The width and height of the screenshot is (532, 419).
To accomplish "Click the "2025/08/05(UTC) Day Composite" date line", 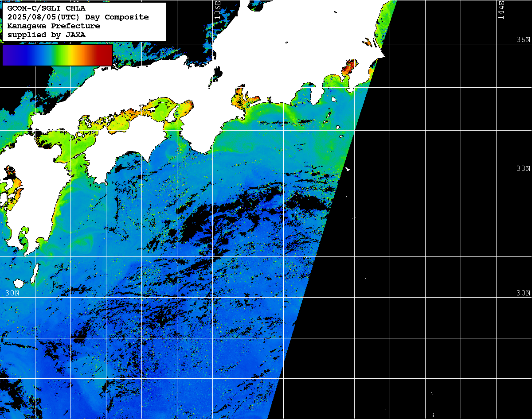I will pos(78,17).
